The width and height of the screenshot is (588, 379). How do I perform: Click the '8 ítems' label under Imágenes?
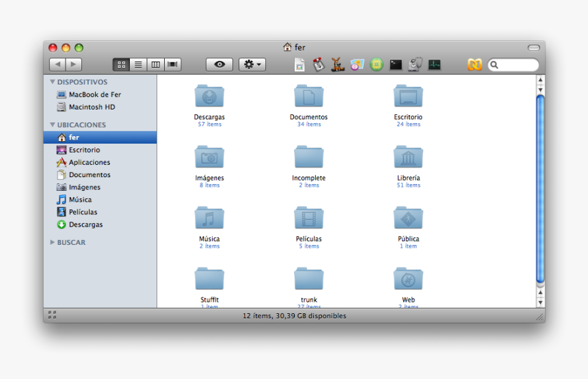210,185
